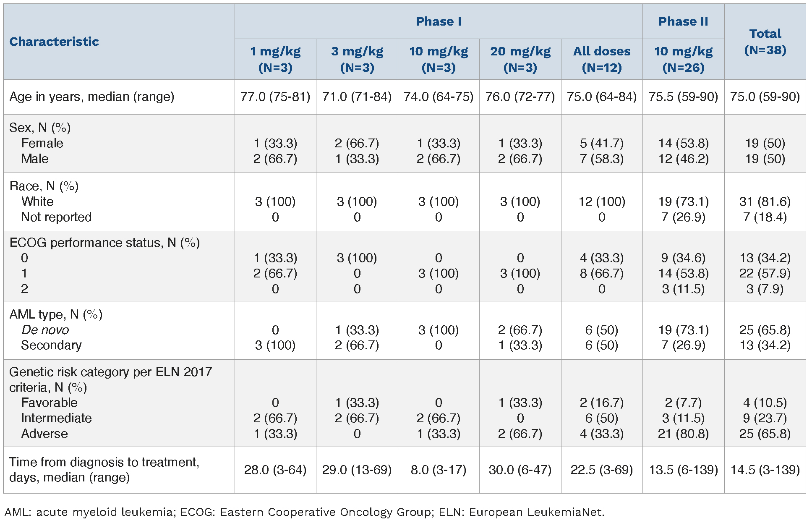Click the Age in years row label
This screenshot has height=523, width=812.
[91, 97]
